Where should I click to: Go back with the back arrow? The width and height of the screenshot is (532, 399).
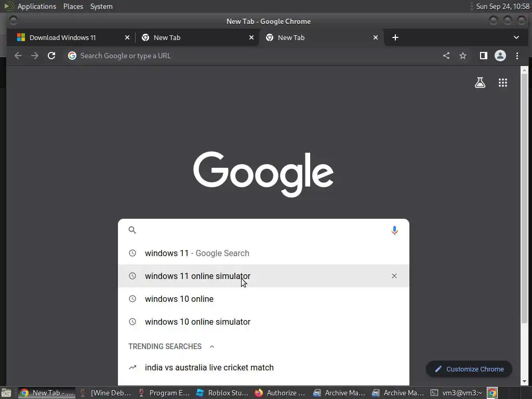tap(18, 56)
